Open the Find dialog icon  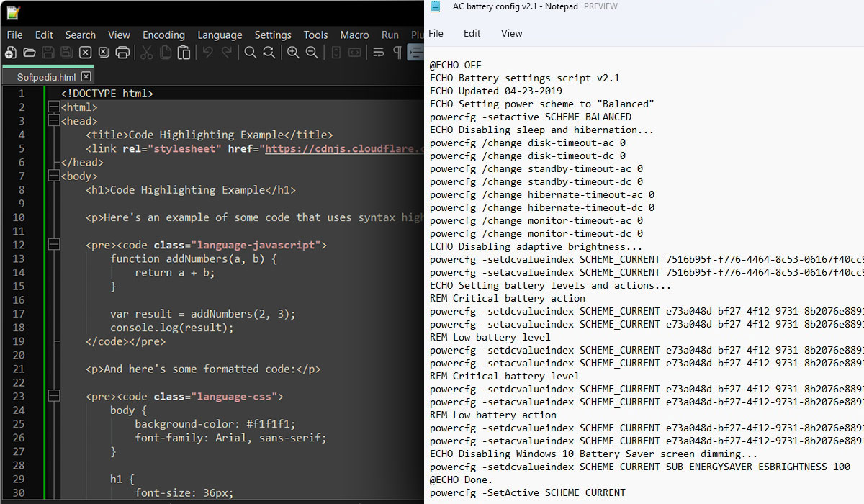(250, 52)
